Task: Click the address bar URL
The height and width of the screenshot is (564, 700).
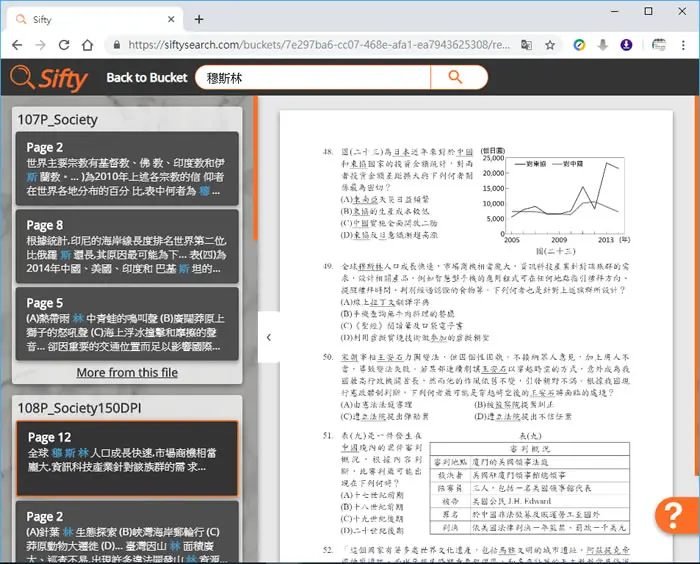Action: (319, 45)
